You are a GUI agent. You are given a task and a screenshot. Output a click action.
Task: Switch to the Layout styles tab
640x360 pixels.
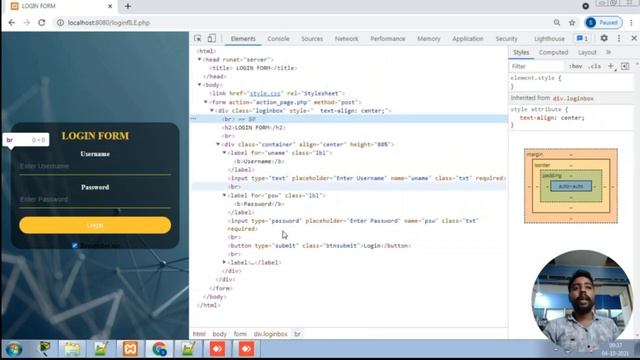(587, 52)
